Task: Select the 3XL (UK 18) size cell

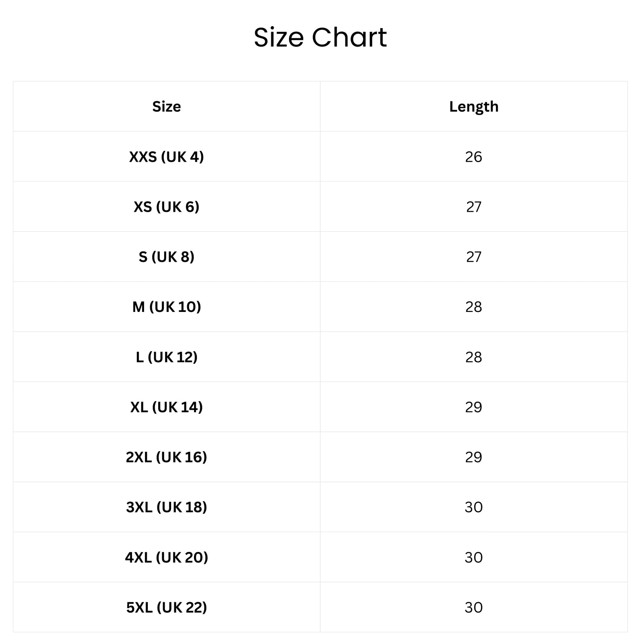Action: (x=166, y=507)
